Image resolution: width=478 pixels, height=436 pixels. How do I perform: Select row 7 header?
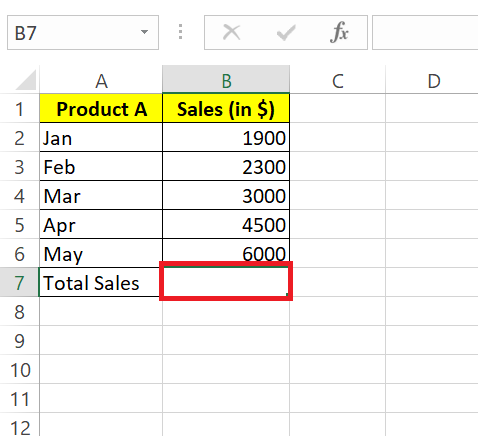point(20,282)
